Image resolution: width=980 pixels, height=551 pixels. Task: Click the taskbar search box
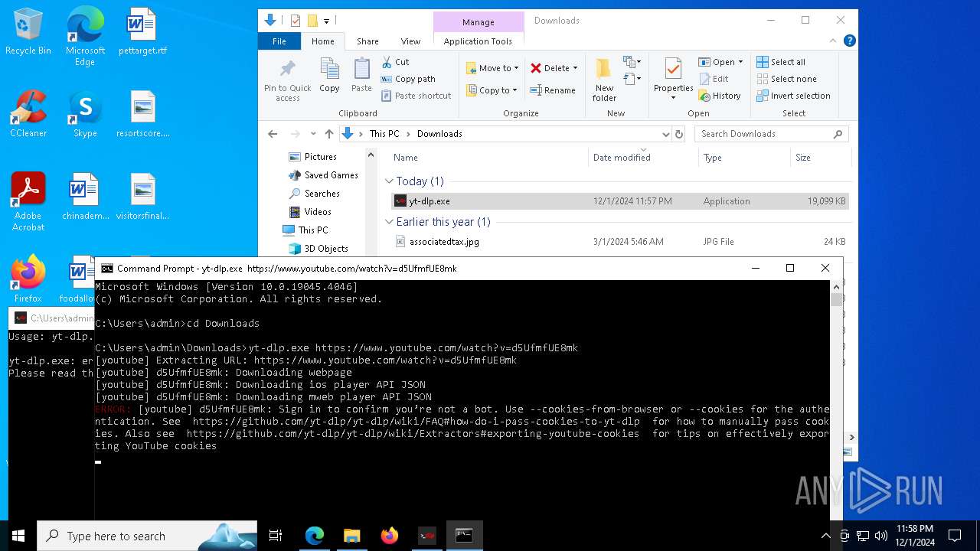tap(147, 536)
